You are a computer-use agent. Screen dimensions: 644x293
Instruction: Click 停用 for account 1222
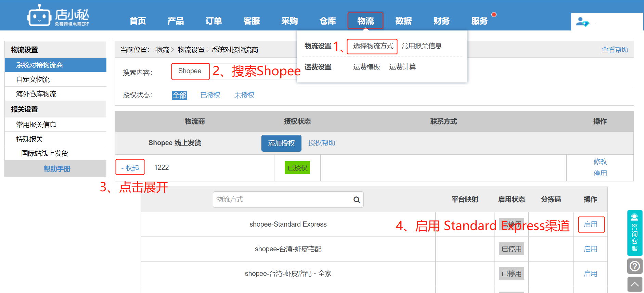[x=600, y=174]
